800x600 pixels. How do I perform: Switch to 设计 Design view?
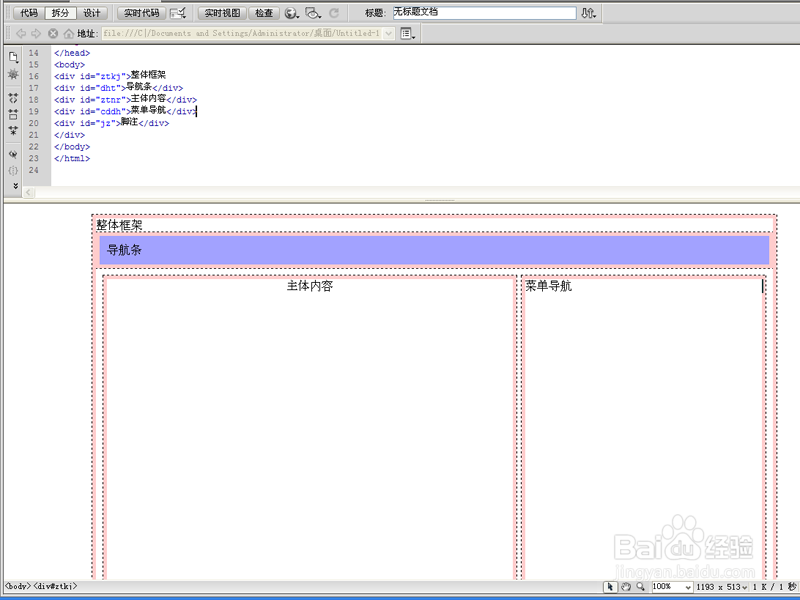pos(92,13)
